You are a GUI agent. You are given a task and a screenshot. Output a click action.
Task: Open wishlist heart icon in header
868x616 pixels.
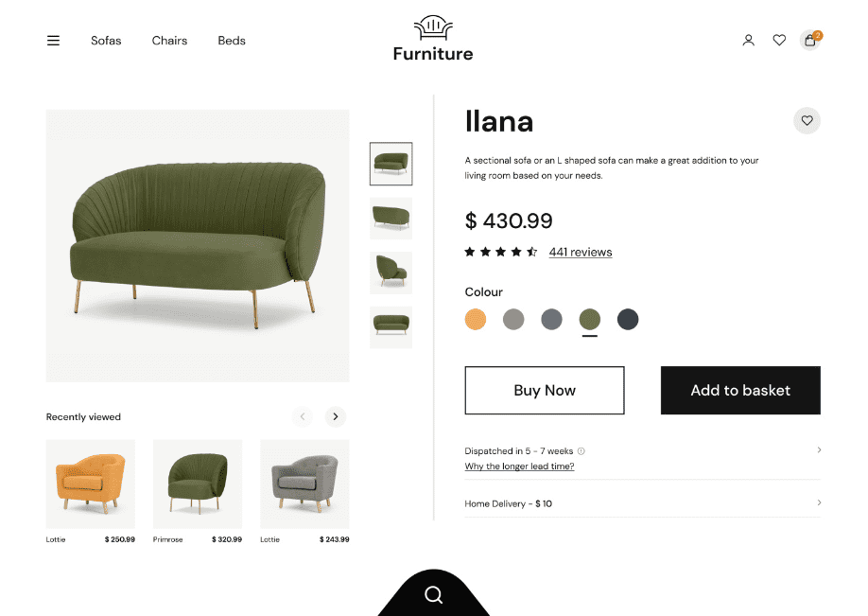coord(779,41)
